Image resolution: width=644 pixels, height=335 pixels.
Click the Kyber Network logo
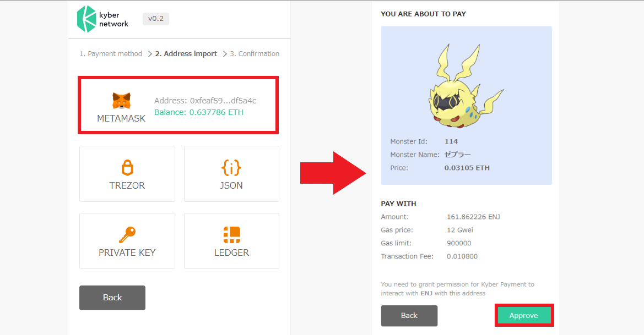tap(102, 19)
